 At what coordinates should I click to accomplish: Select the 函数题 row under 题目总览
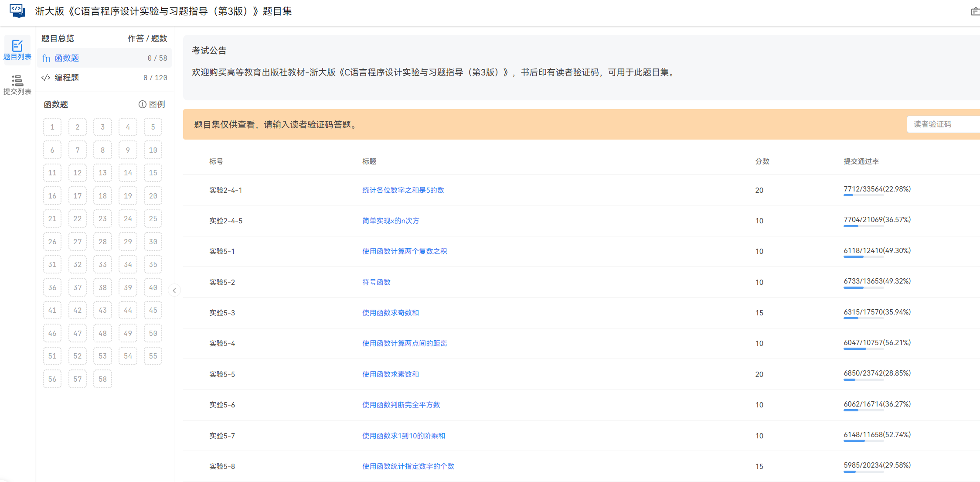68,58
